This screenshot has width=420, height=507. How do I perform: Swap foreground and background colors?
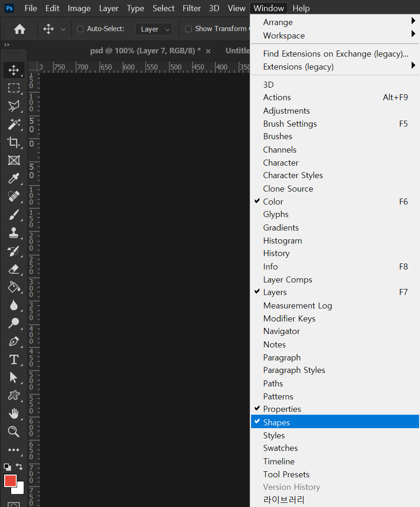click(x=19, y=467)
